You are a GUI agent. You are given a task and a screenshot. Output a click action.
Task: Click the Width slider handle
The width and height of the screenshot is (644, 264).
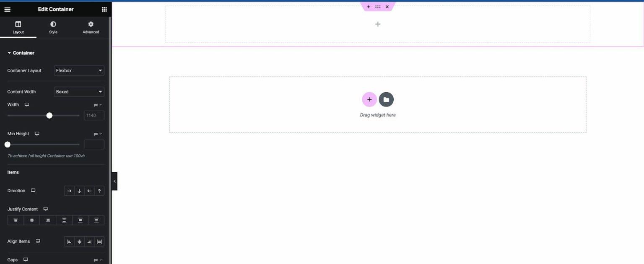click(x=49, y=115)
